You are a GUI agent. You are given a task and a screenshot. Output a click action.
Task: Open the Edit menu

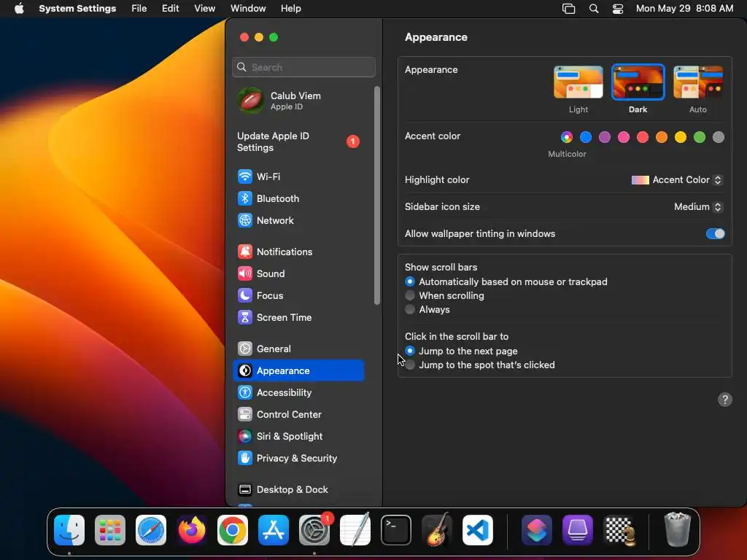(170, 9)
